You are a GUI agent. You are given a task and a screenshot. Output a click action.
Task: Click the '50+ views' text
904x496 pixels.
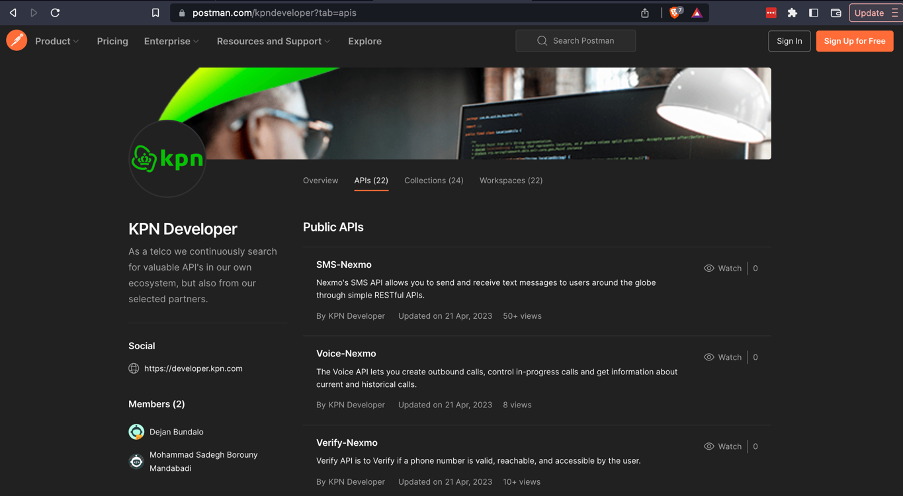tap(522, 316)
